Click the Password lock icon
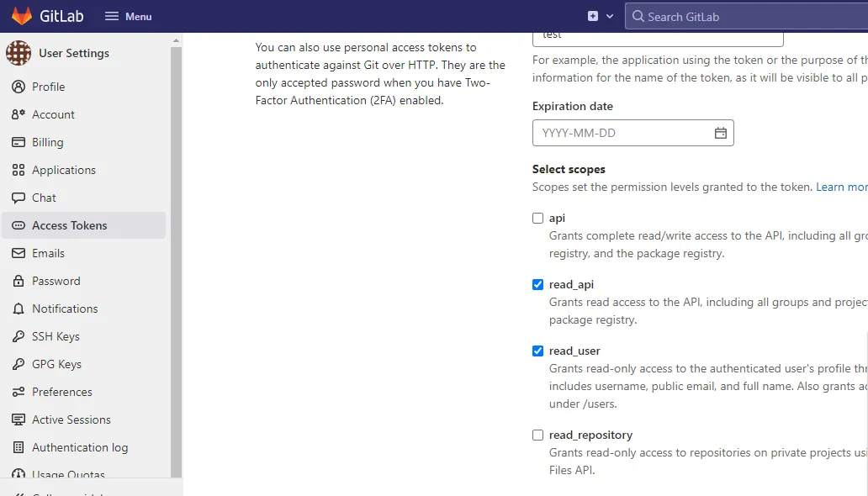868x496 pixels. (19, 281)
